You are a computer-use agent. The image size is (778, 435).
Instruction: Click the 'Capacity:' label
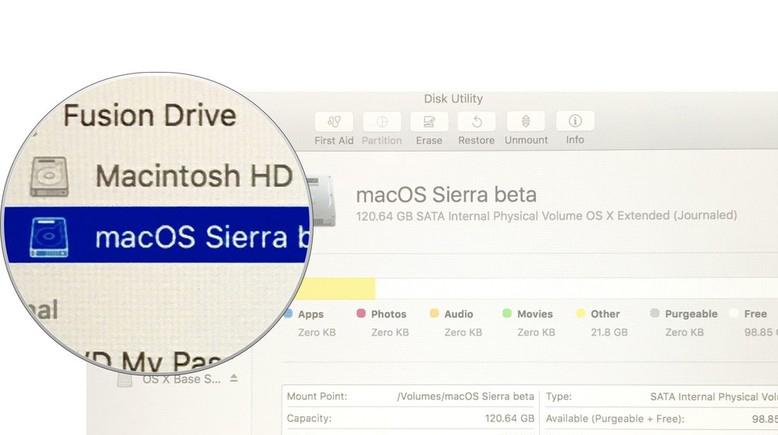click(309, 418)
